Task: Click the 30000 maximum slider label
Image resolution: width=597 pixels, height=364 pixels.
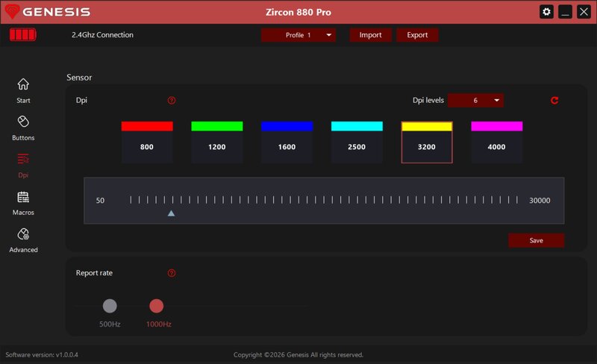Action: [540, 201]
